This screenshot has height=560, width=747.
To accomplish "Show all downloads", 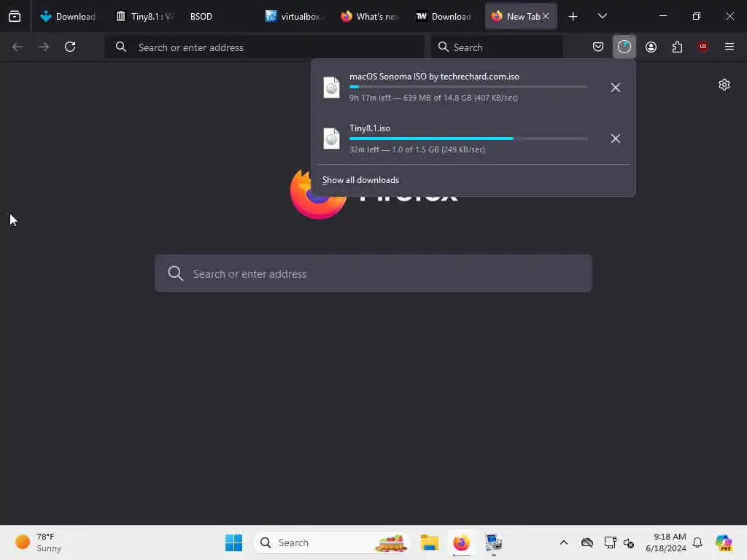I will pos(360,180).
